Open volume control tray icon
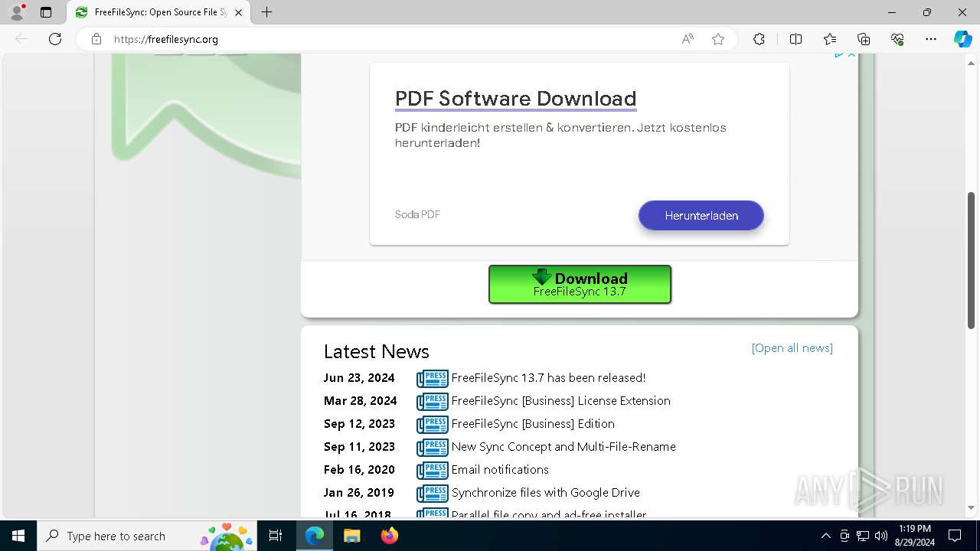980x551 pixels. [881, 536]
